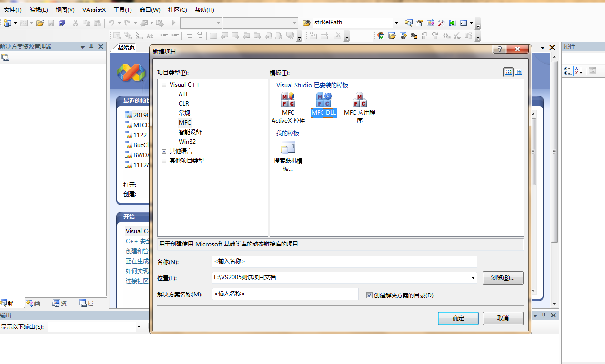Collapse the Visual C++ tree node
This screenshot has width=605, height=364.
click(164, 85)
